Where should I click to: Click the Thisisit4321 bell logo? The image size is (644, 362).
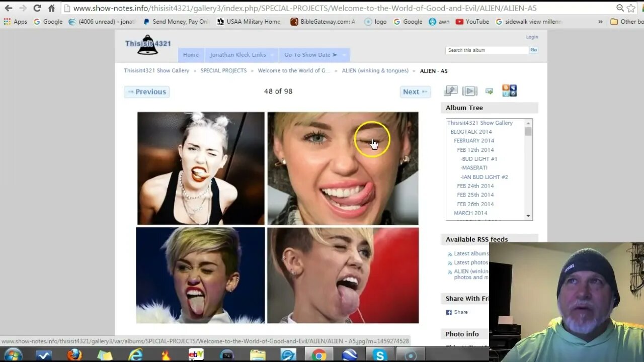[x=148, y=45]
